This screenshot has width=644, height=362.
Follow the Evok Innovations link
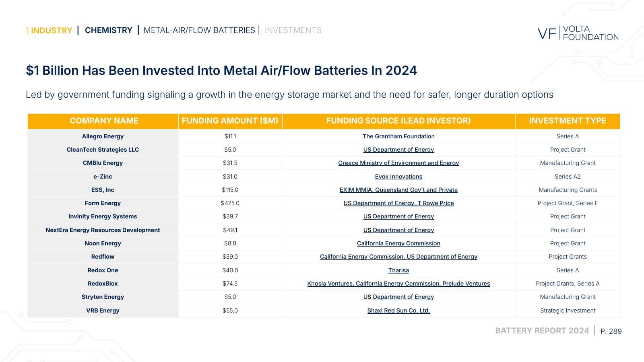pyautogui.click(x=398, y=177)
